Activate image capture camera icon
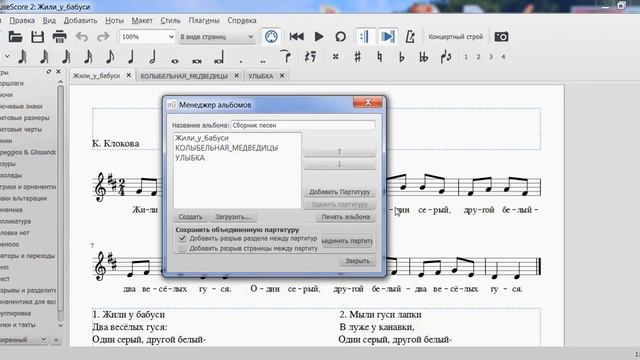The height and width of the screenshot is (360, 640). (x=501, y=37)
